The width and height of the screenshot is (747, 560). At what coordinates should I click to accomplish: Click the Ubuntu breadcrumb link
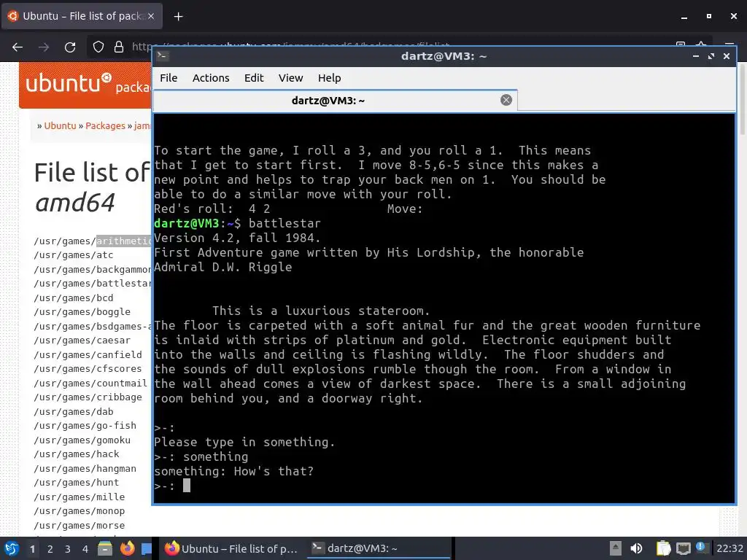click(60, 125)
